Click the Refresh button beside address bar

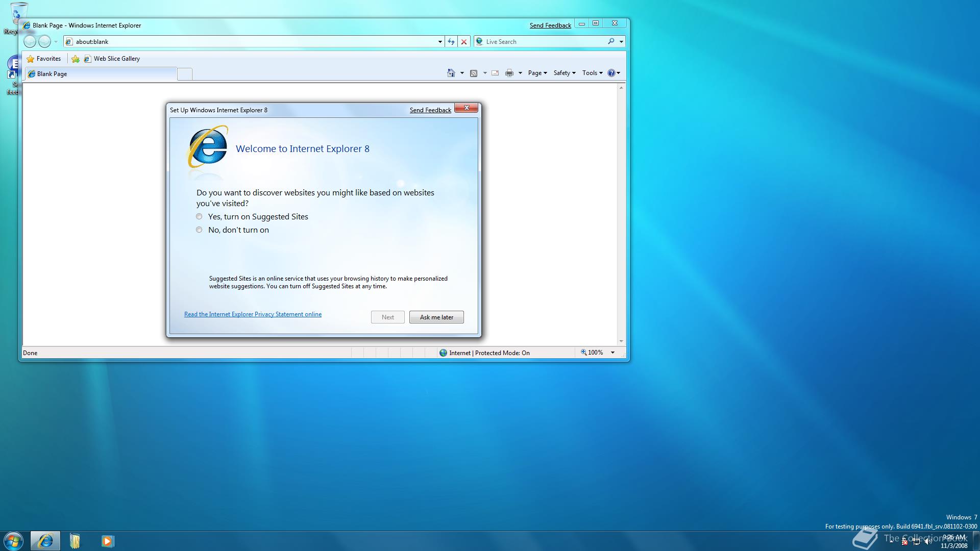451,42
